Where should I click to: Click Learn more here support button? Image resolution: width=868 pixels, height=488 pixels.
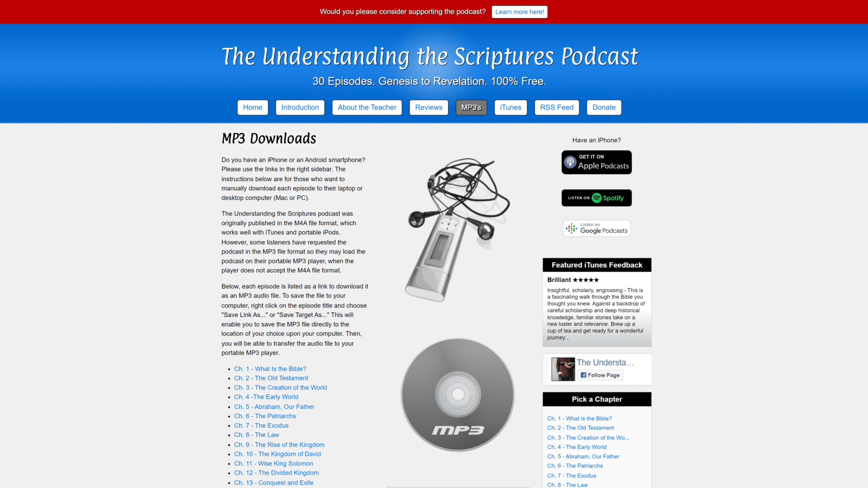519,11
